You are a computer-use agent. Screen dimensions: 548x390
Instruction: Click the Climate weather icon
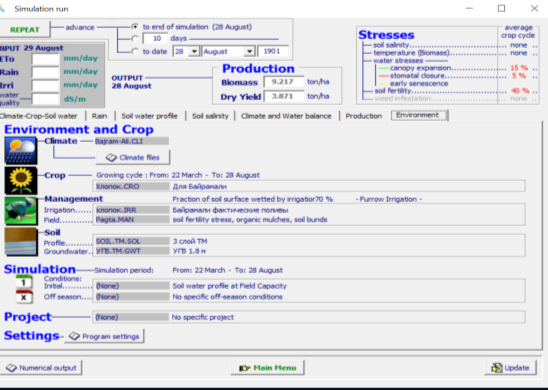click(21, 150)
